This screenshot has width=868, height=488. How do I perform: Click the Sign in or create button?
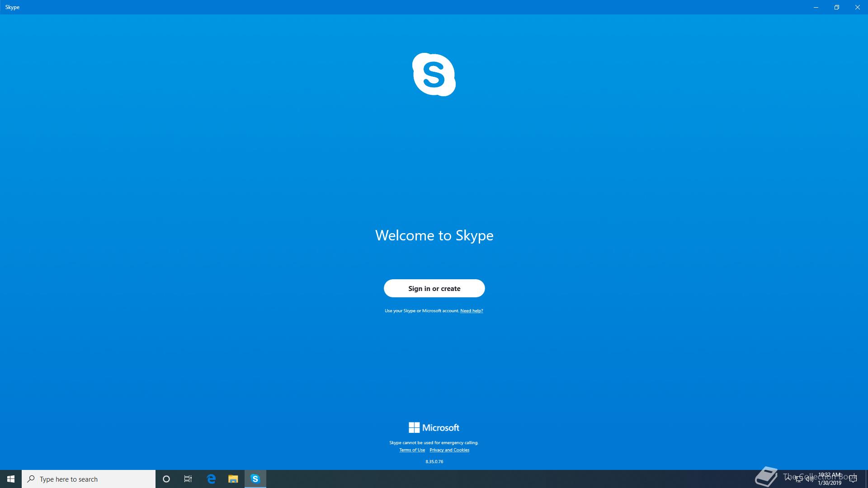[x=434, y=288]
